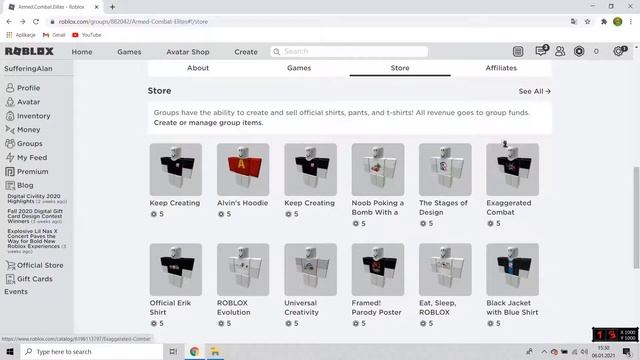The width and height of the screenshot is (640, 360).
Task: Click Create or manage group items link
Action: pyautogui.click(x=209, y=123)
